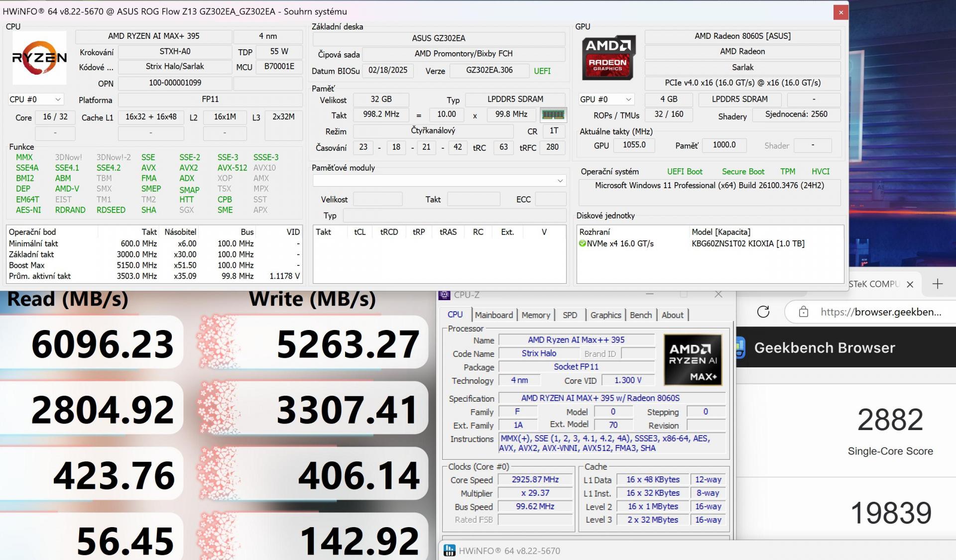
Task: Click the browser address bar URL
Action: [881, 312]
